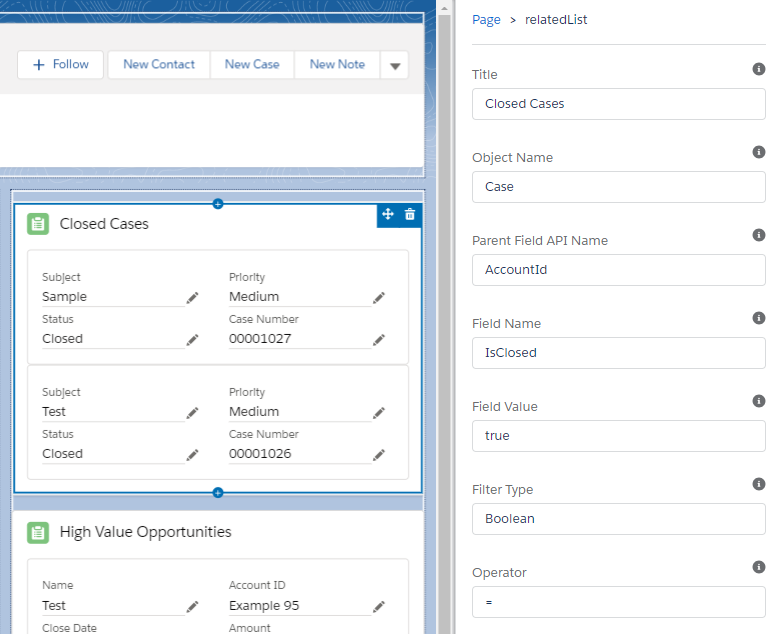779x634 pixels.
Task: Edit Status pencil in case 00001026 card
Action: coord(192,455)
